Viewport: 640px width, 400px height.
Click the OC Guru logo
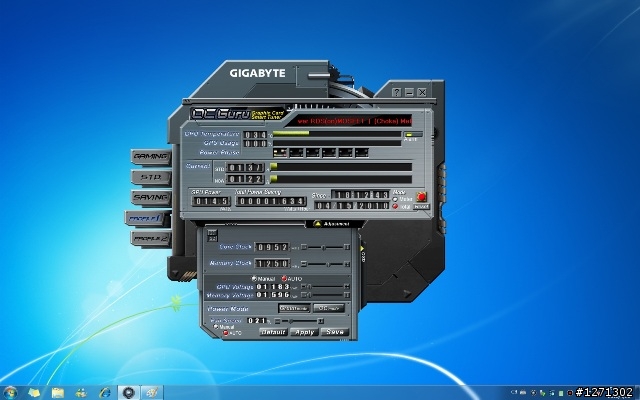(x=221, y=113)
